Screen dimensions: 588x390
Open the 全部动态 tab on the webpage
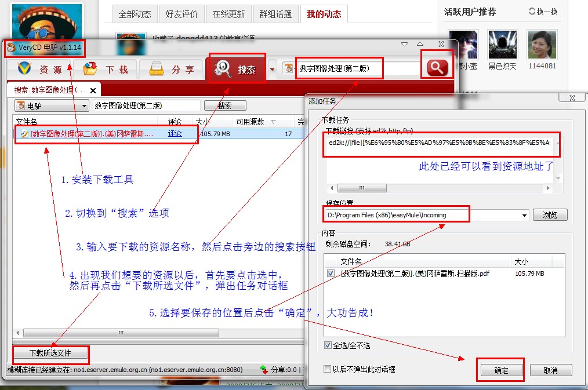[x=135, y=14]
